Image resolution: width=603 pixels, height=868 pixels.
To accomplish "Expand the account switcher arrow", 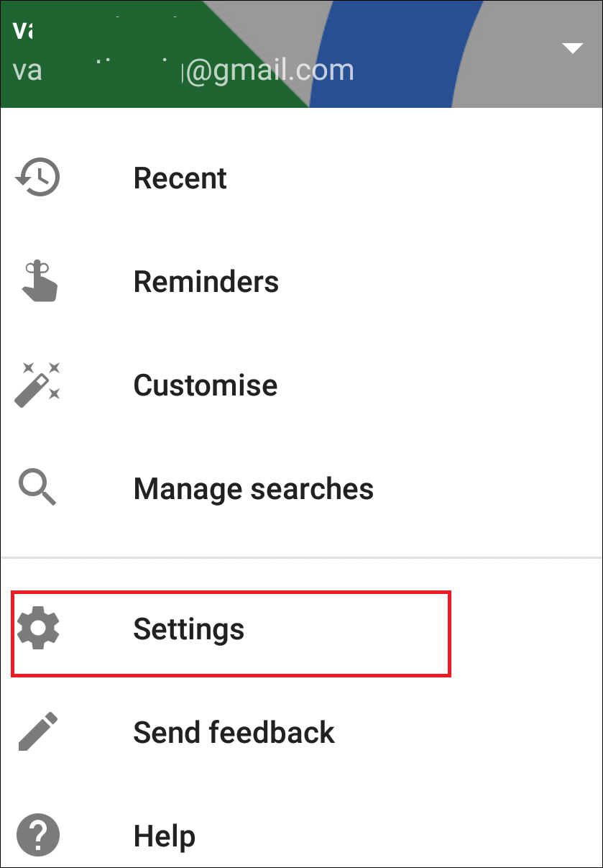I will (x=573, y=49).
